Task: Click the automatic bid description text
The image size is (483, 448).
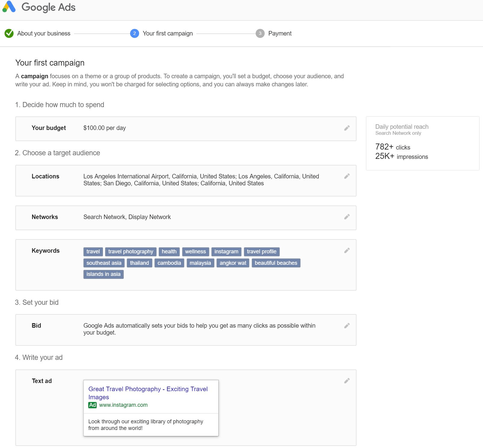Action: [199, 329]
